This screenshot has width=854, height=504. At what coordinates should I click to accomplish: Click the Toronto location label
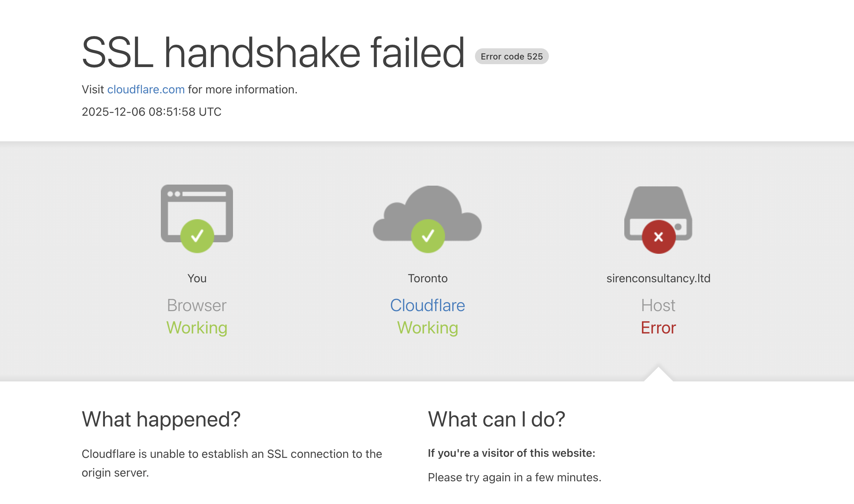click(x=427, y=278)
